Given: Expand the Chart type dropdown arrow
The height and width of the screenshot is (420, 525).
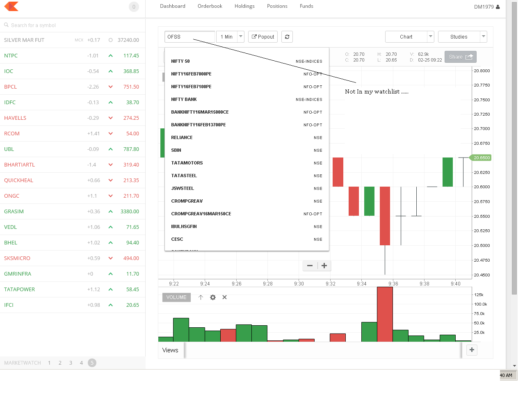Looking at the screenshot, I should pos(431,37).
